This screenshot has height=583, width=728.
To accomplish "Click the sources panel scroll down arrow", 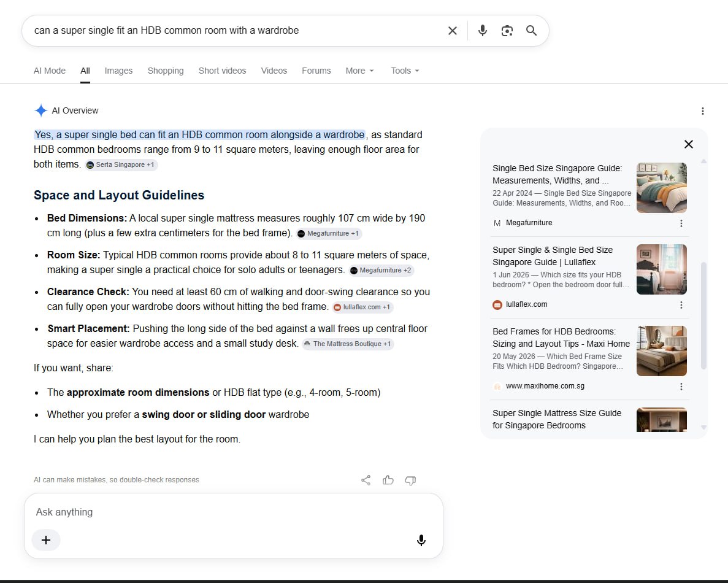I will 703,427.
